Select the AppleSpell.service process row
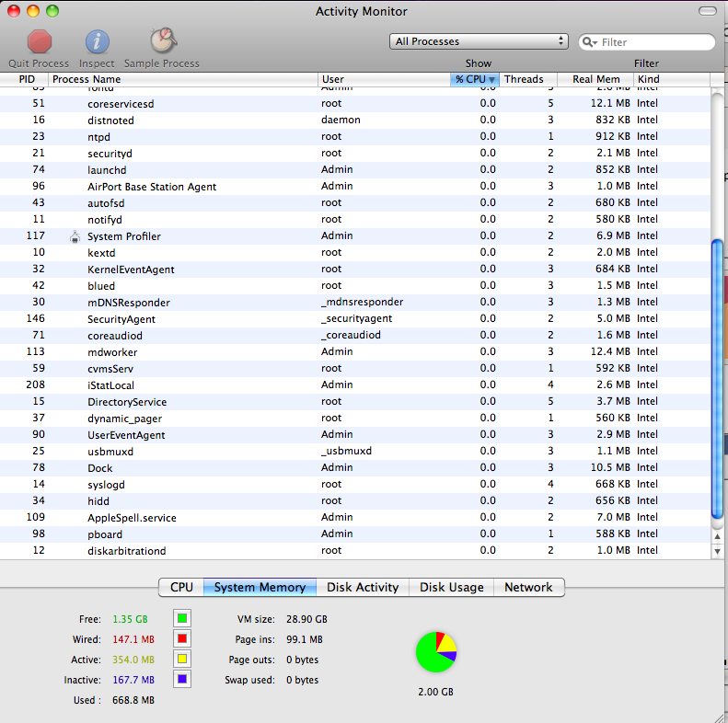This screenshot has width=728, height=723. pyautogui.click(x=355, y=518)
